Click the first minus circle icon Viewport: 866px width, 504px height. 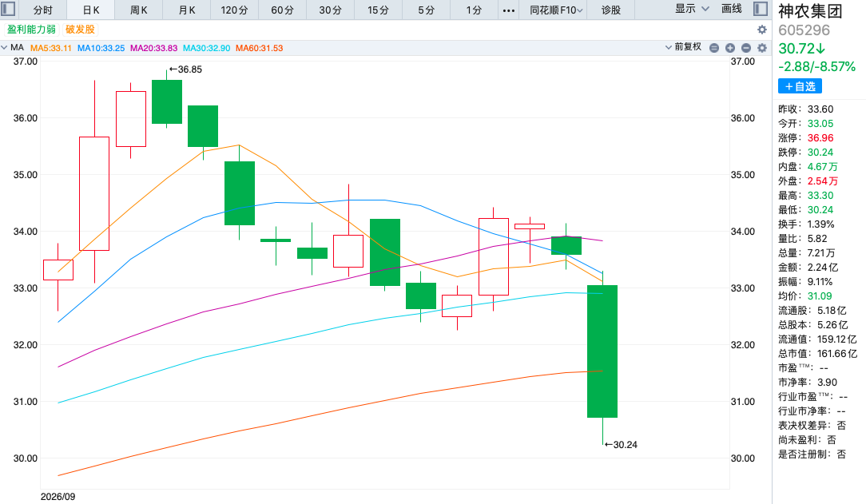point(714,48)
